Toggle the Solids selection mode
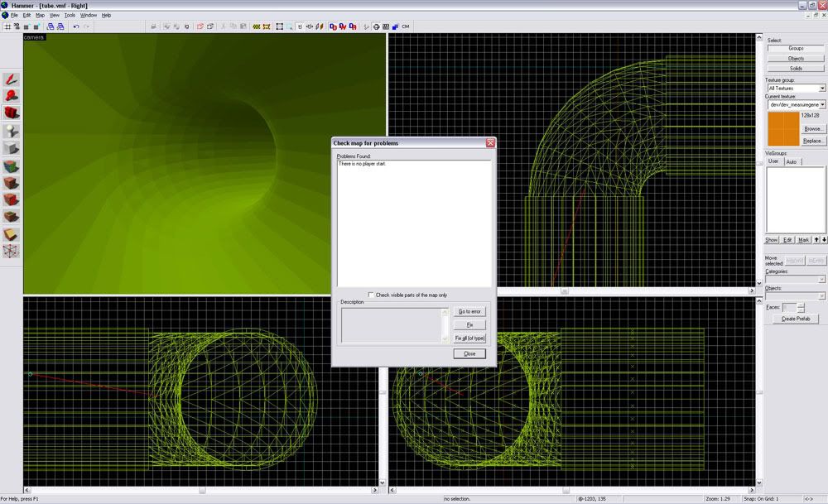Viewport: 828px width, 504px height. tap(796, 69)
